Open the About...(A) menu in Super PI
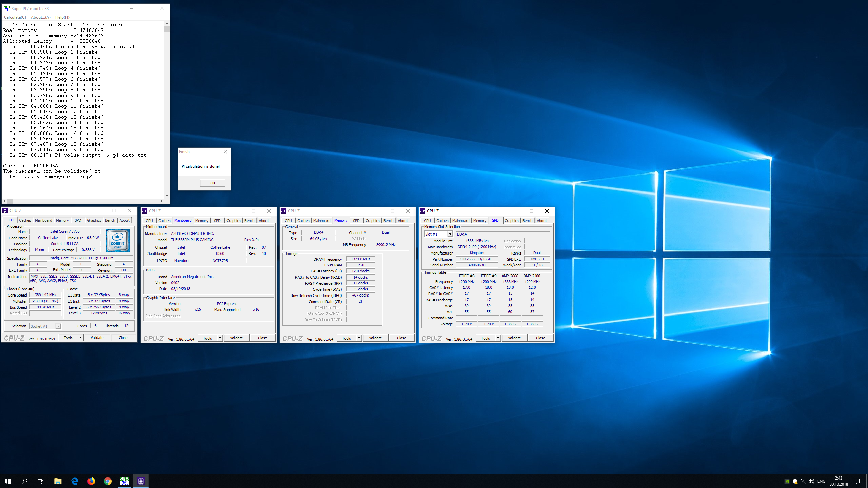This screenshot has height=488, width=868. [40, 17]
